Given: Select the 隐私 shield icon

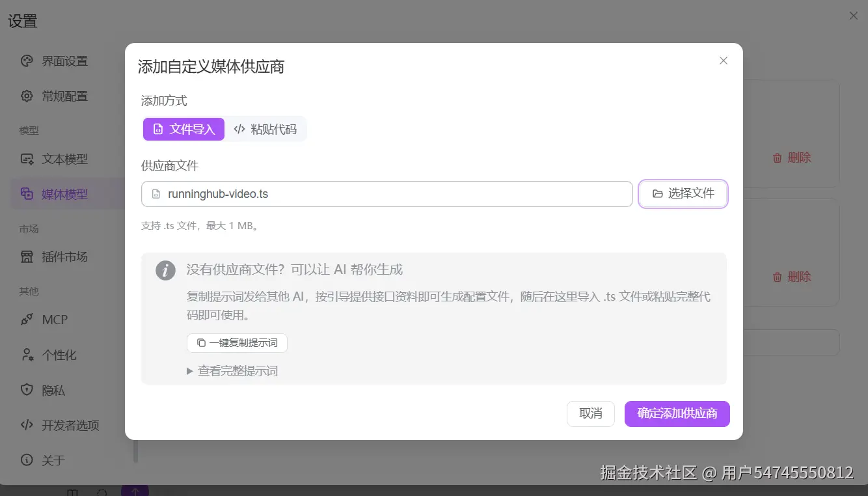Looking at the screenshot, I should point(27,391).
